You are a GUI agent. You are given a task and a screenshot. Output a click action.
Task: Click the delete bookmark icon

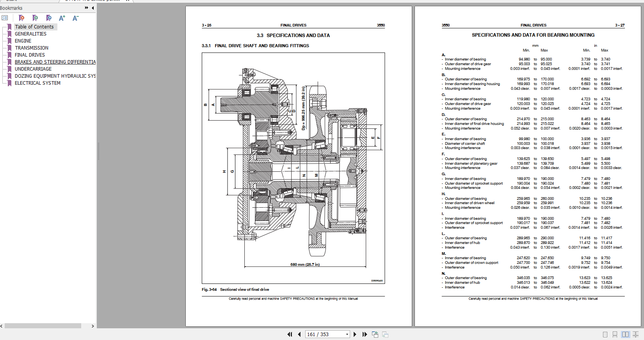(21, 18)
